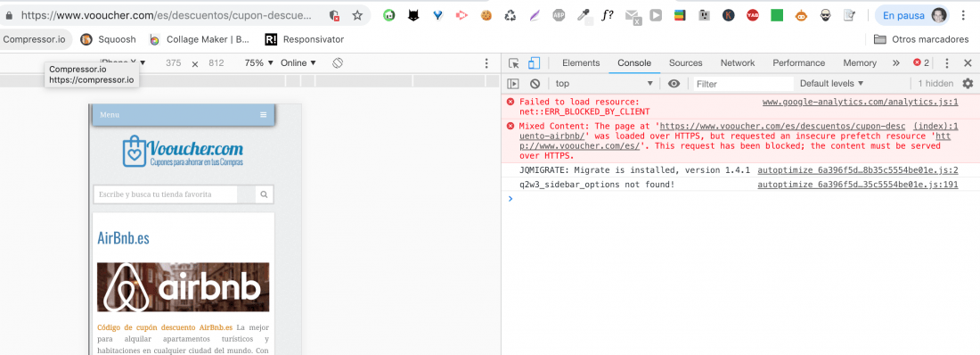Viewport: 980px width, 355px height.
Task: Click the red error count badge
Action: pyautogui.click(x=921, y=62)
